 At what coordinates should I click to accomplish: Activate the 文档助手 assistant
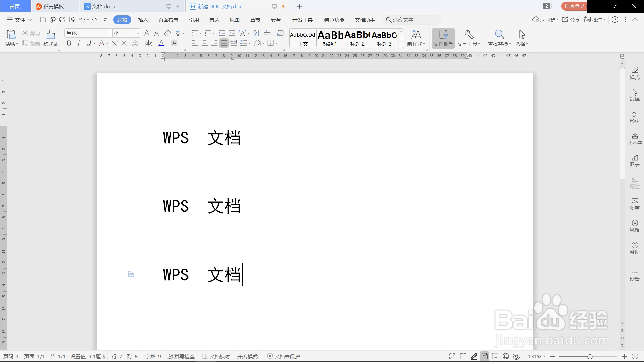pyautogui.click(x=443, y=38)
